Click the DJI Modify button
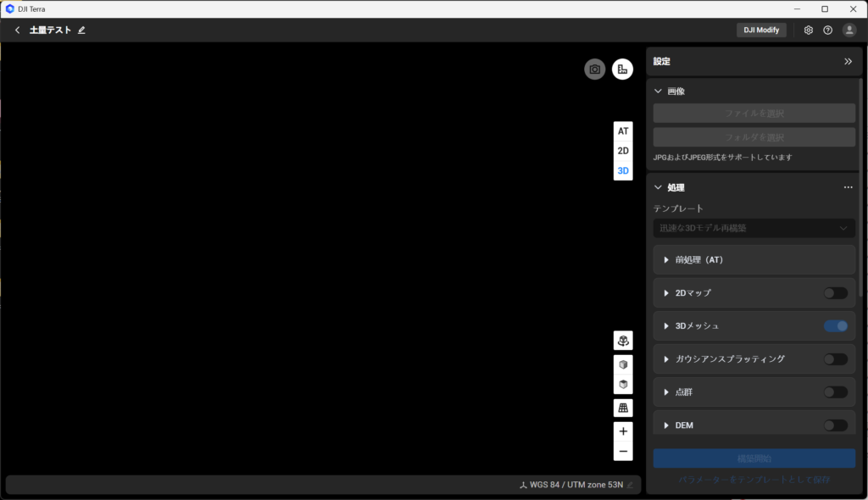Image resolution: width=868 pixels, height=500 pixels. point(761,30)
